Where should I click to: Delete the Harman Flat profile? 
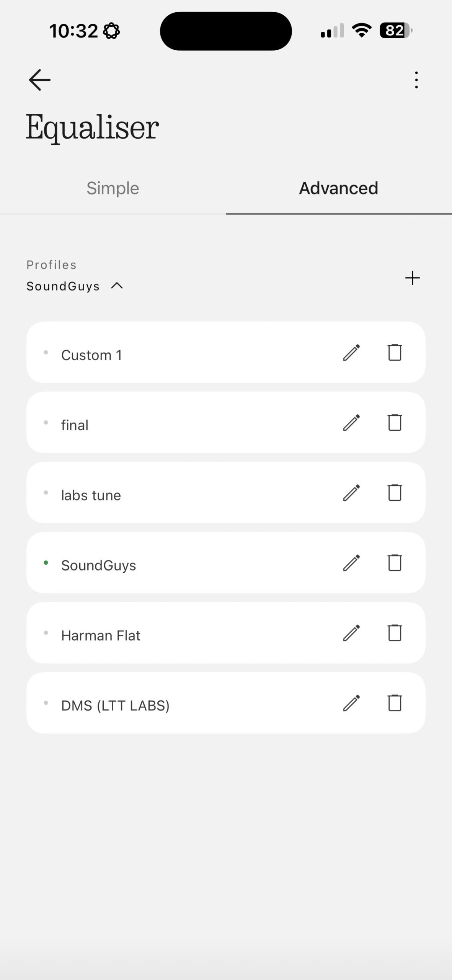point(395,633)
